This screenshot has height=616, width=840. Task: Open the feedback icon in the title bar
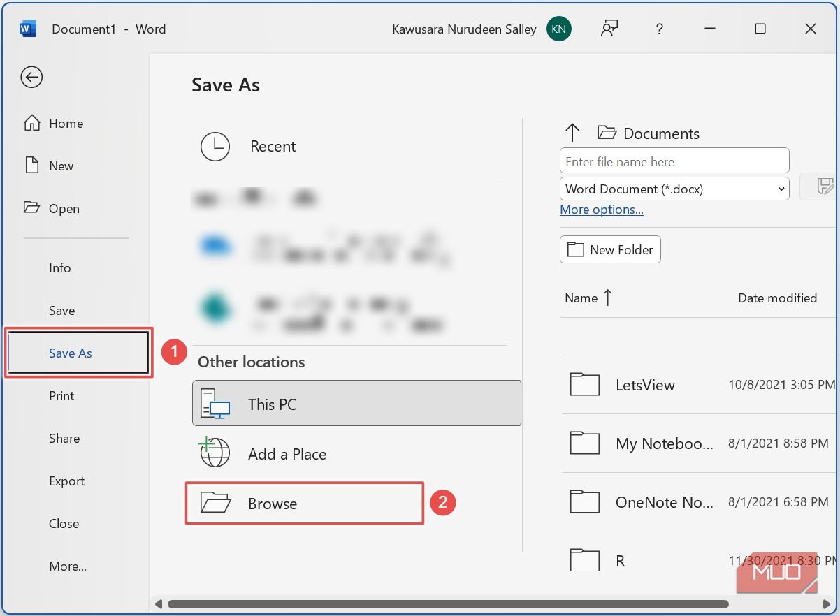click(609, 29)
